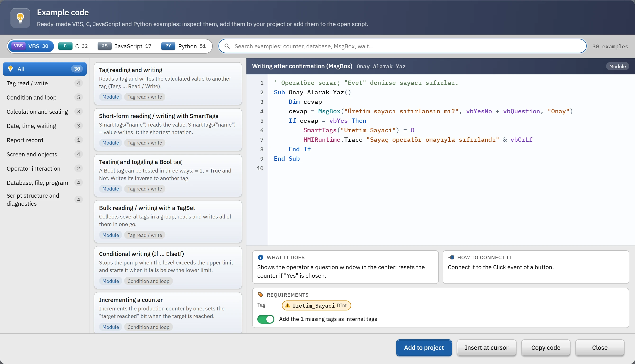
Task: Click the search magnifier icon
Action: (x=227, y=46)
